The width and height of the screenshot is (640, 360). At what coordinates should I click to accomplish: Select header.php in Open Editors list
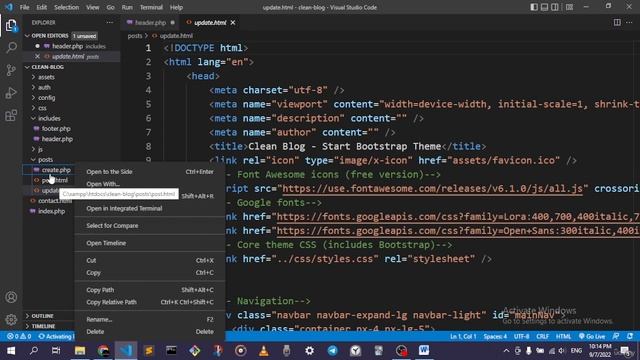pyautogui.click(x=67, y=46)
